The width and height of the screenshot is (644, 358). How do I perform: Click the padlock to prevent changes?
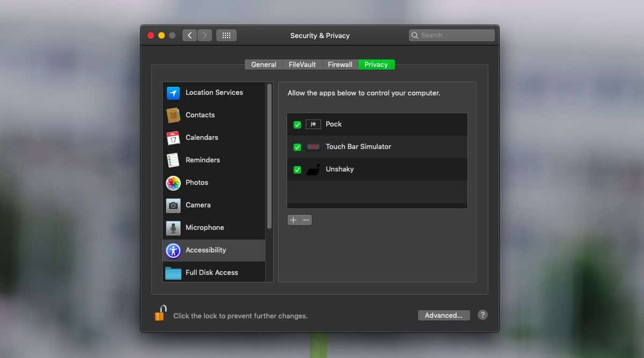pos(160,313)
